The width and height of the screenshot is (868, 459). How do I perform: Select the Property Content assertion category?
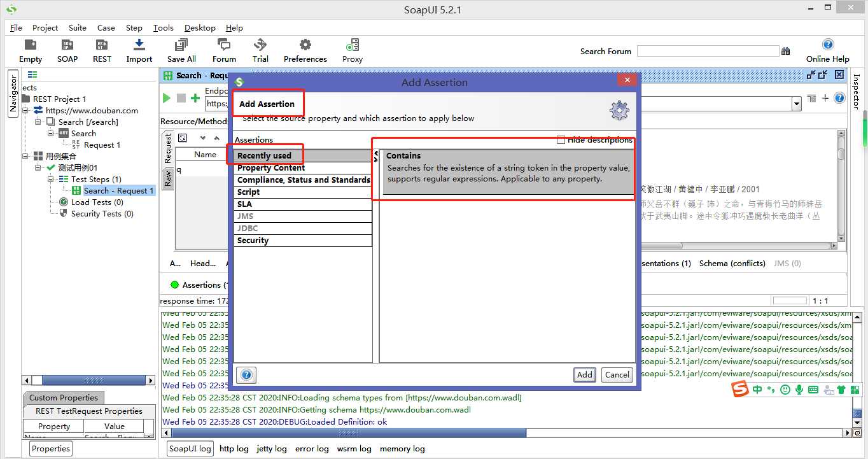(x=303, y=168)
